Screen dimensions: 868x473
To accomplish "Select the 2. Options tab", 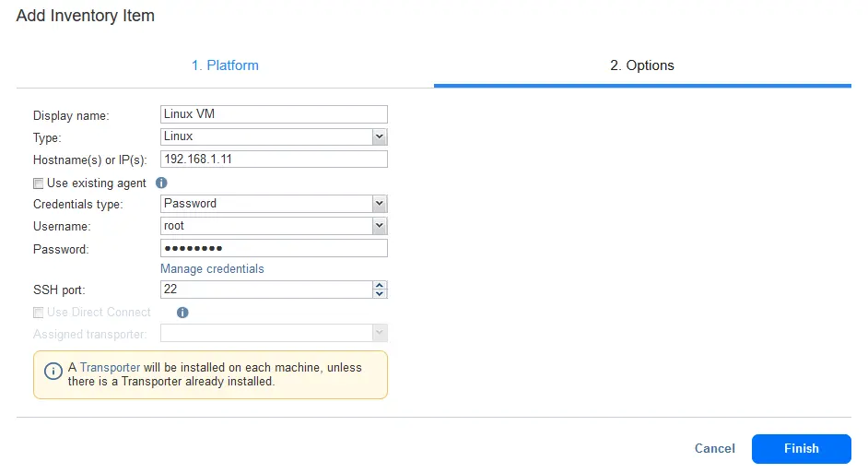I will 642,65.
